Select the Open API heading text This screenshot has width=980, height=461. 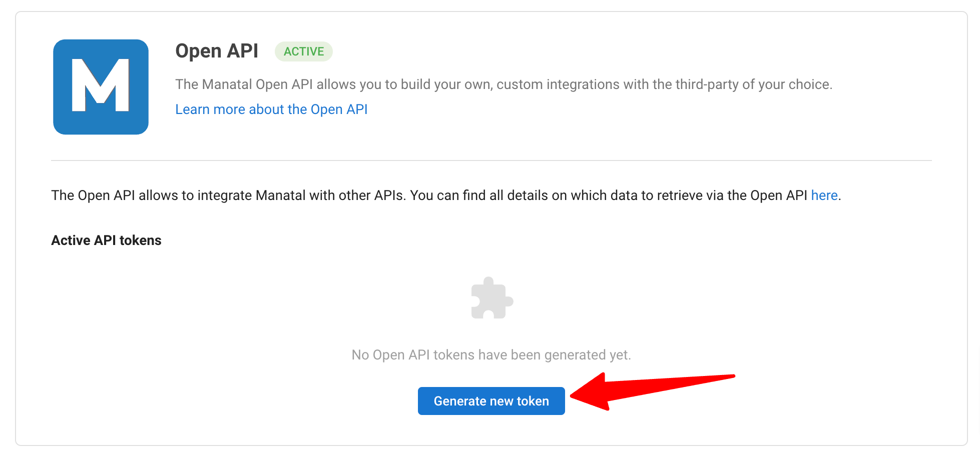click(217, 51)
